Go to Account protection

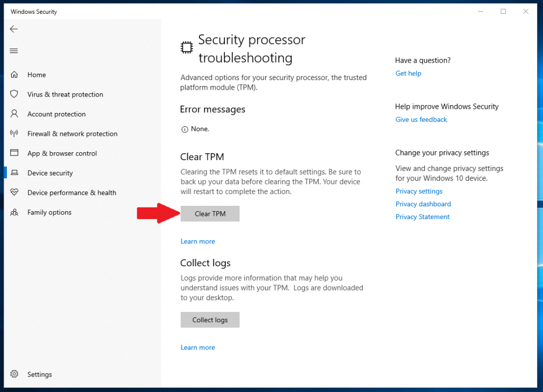[x=82, y=114]
